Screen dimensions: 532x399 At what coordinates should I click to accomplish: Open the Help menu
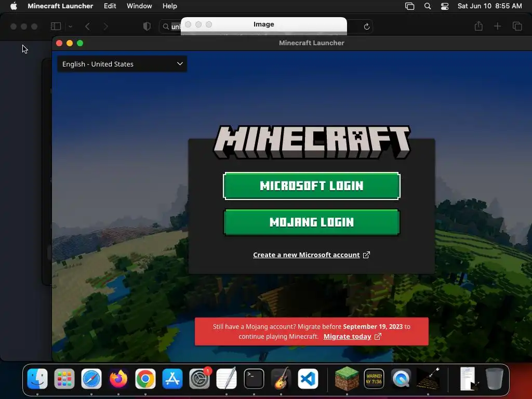[x=170, y=6]
